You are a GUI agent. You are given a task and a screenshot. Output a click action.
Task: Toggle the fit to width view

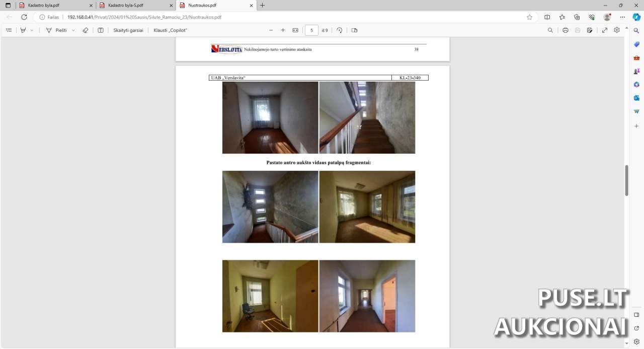click(x=295, y=30)
